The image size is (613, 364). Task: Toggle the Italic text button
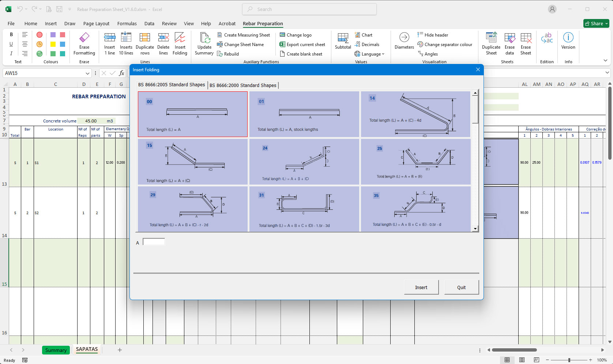click(11, 54)
